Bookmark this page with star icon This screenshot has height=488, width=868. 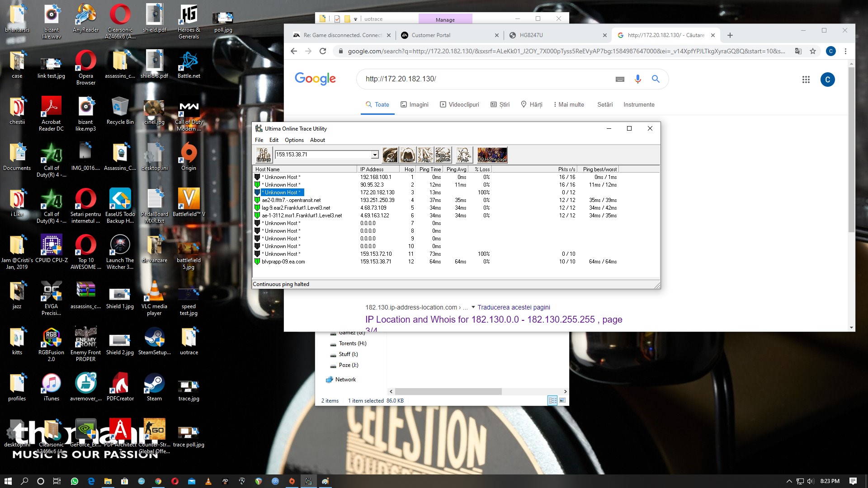click(x=813, y=51)
